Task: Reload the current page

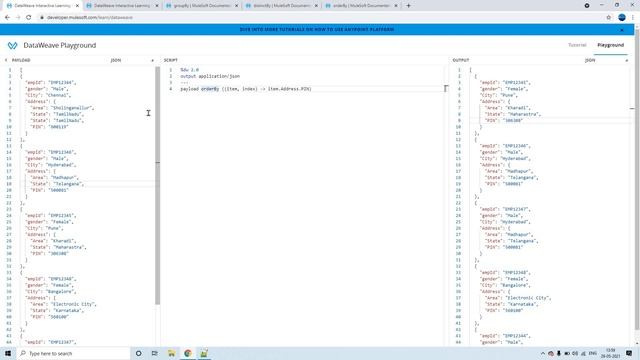Action: click(29, 18)
